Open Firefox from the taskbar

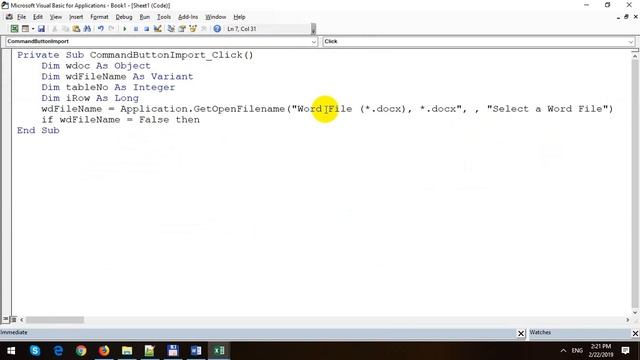coord(104,351)
